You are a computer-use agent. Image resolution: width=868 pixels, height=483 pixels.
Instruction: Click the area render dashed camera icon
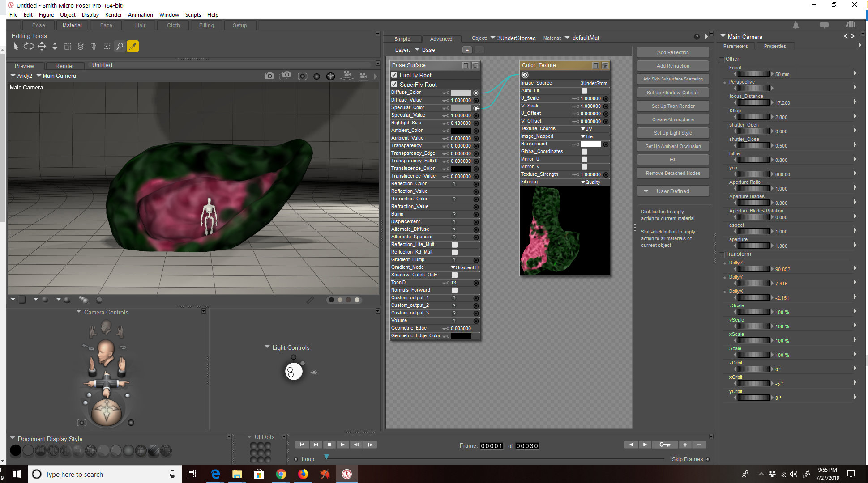pyautogui.click(x=286, y=76)
